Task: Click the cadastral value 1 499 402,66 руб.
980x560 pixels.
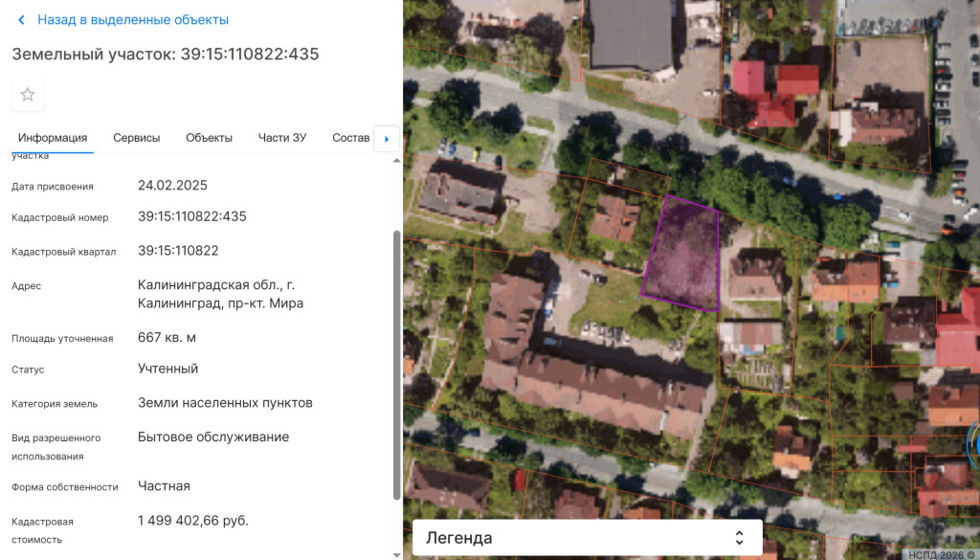Action: 192,521
